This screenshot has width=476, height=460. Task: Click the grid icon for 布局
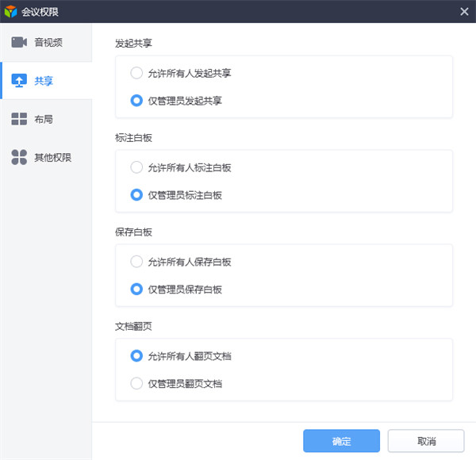(x=19, y=119)
